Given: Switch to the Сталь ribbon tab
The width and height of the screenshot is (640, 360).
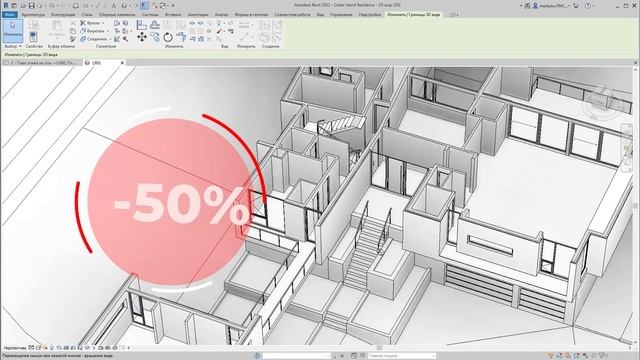Looking at the screenshot, I should 87,15.
